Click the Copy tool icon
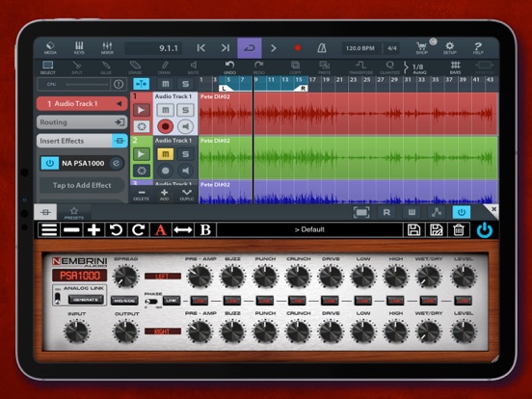This screenshot has height=399, width=532. tap(295, 67)
